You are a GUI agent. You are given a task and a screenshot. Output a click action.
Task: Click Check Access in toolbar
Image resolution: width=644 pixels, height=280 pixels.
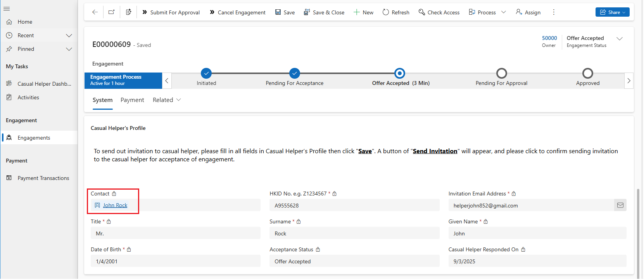point(439,12)
